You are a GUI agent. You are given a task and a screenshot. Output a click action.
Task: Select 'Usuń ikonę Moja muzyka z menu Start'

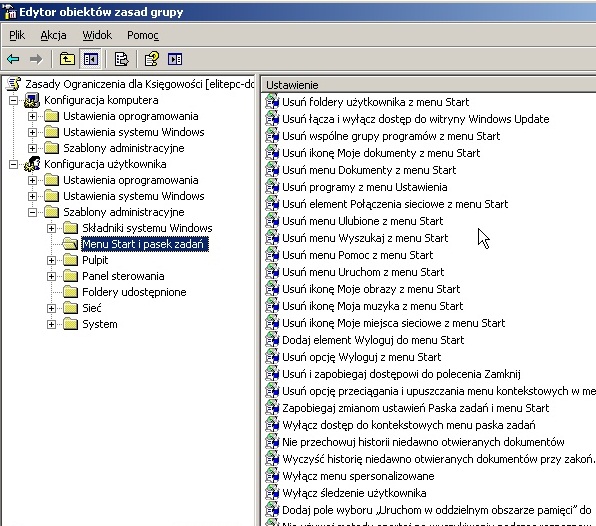tap(372, 306)
